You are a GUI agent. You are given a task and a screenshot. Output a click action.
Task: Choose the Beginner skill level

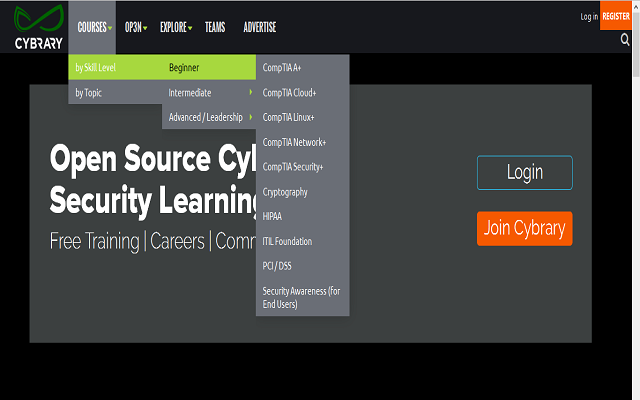click(209, 67)
